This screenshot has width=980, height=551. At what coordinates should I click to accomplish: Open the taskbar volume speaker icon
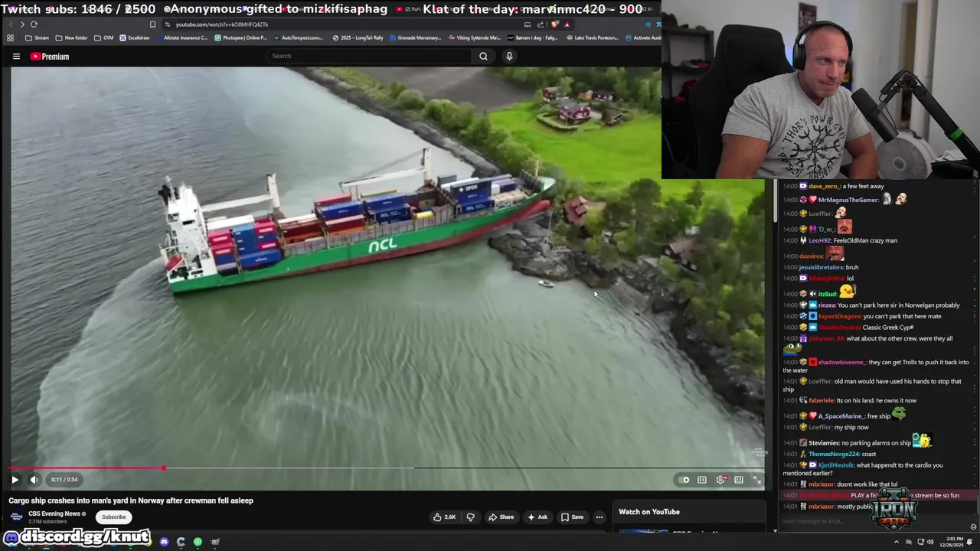930,542
